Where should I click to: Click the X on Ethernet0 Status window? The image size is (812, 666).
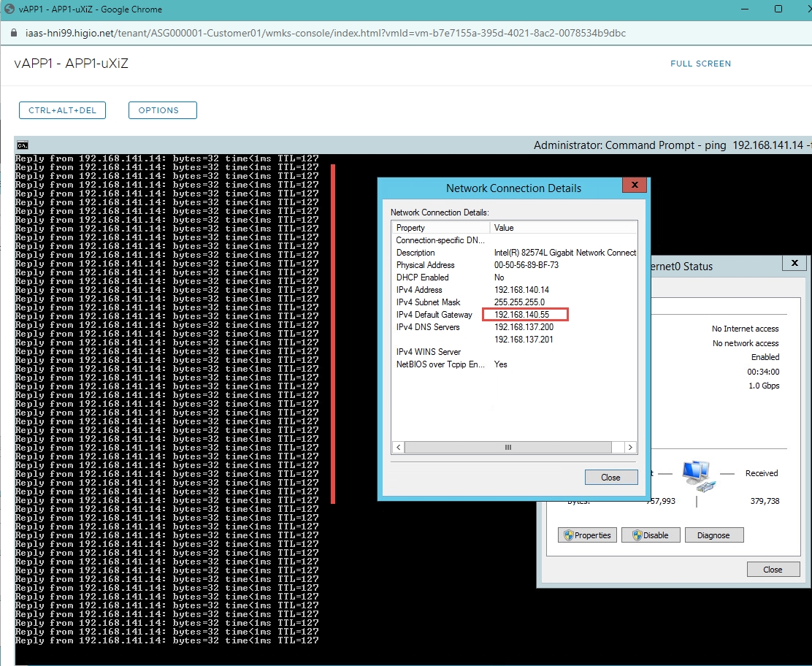(x=794, y=264)
